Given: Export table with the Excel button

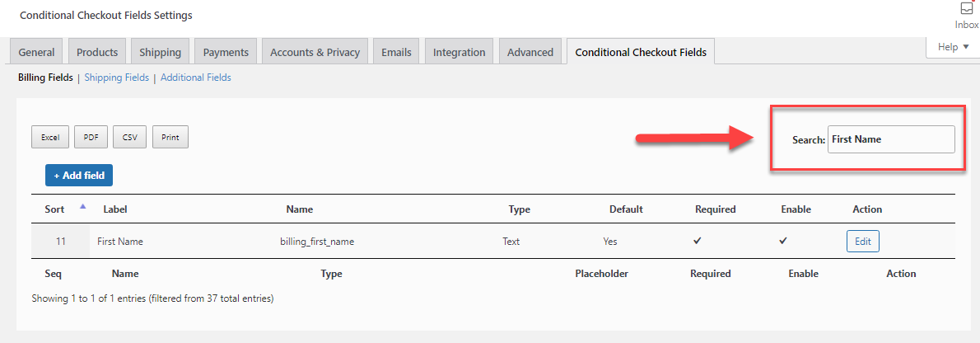Looking at the screenshot, I should [x=50, y=137].
